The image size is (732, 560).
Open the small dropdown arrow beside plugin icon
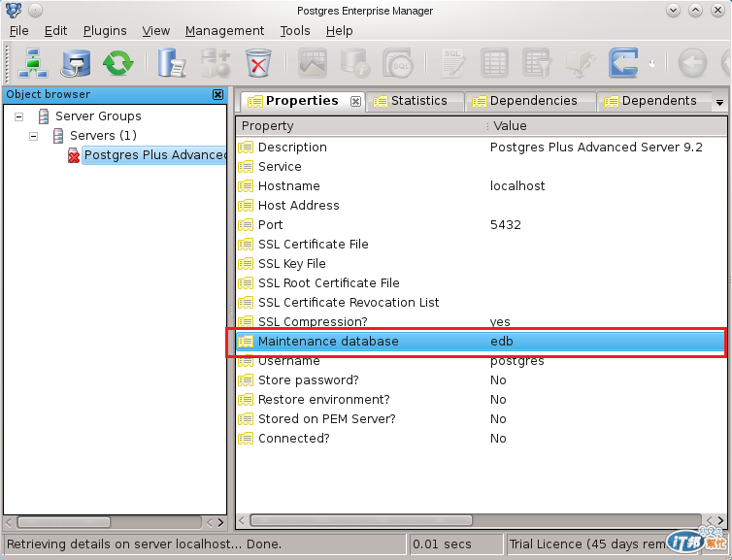[x=651, y=63]
